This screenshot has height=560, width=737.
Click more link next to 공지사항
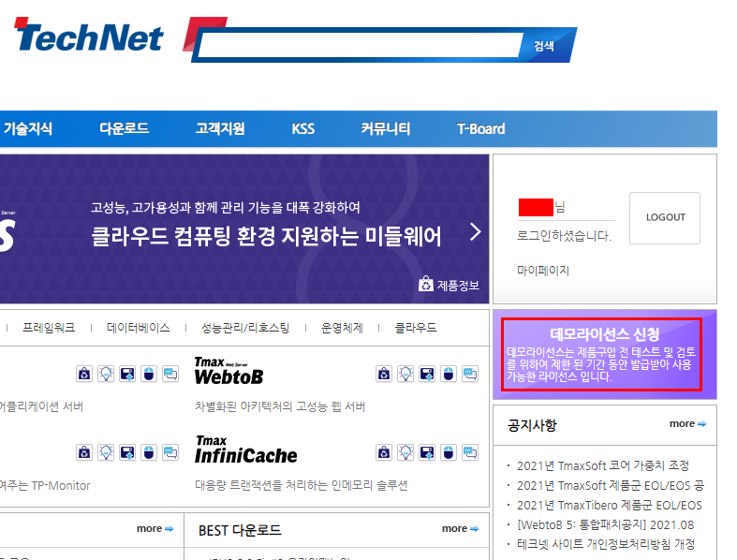687,423
